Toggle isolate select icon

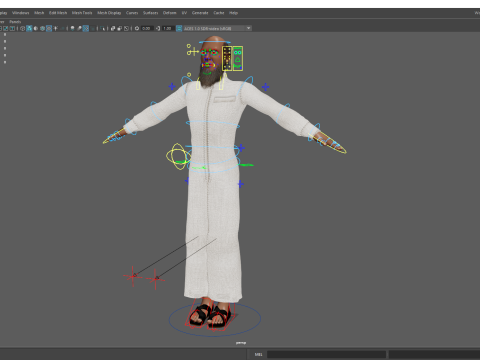(x=102, y=28)
